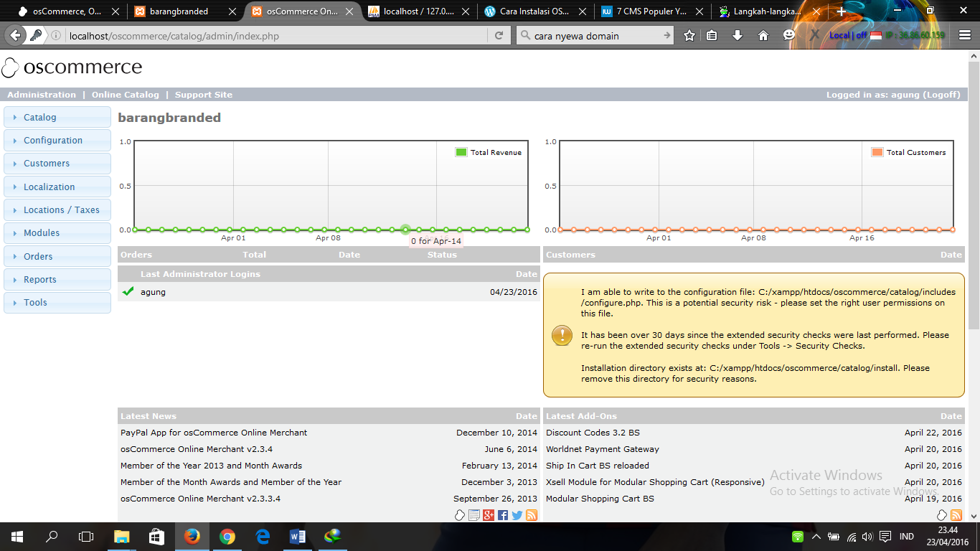Open File Explorer from taskbar
This screenshot has height=551, width=980.
click(121, 536)
